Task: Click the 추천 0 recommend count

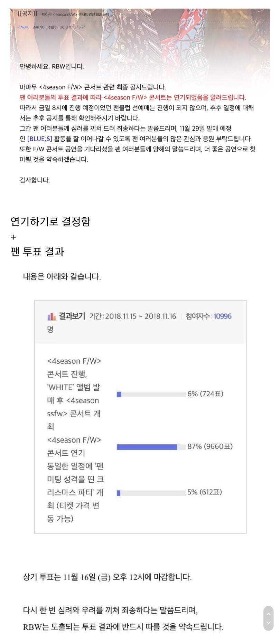Action: (x=52, y=27)
